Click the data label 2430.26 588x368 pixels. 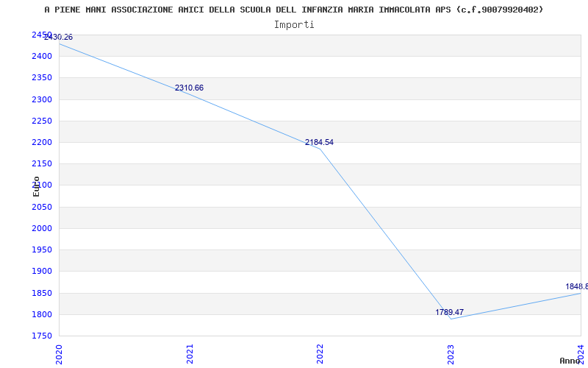[x=58, y=38]
